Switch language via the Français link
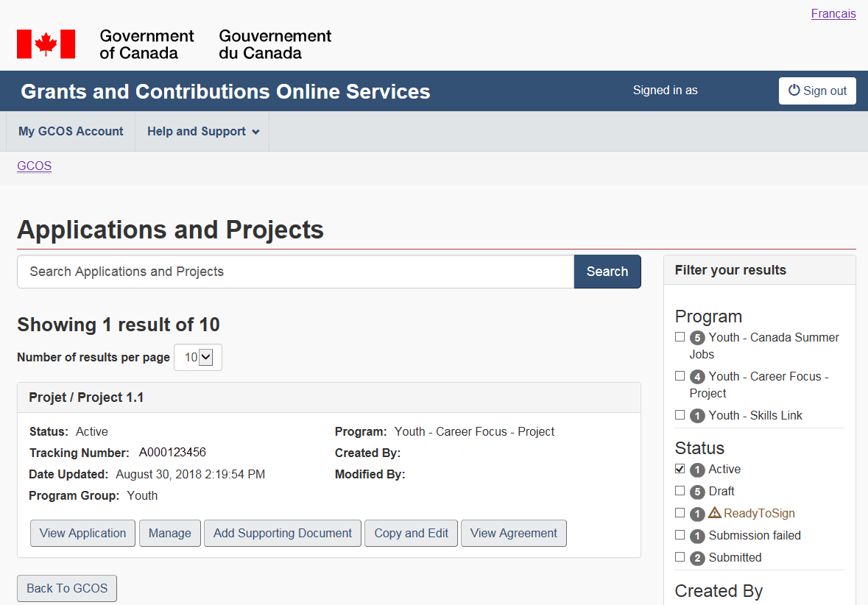The width and height of the screenshot is (868, 605). tap(833, 13)
